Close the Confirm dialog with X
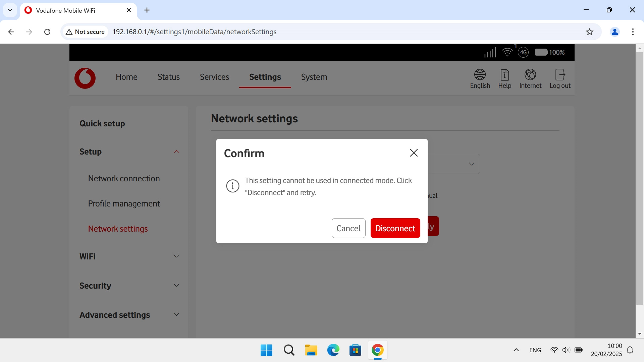 click(414, 153)
